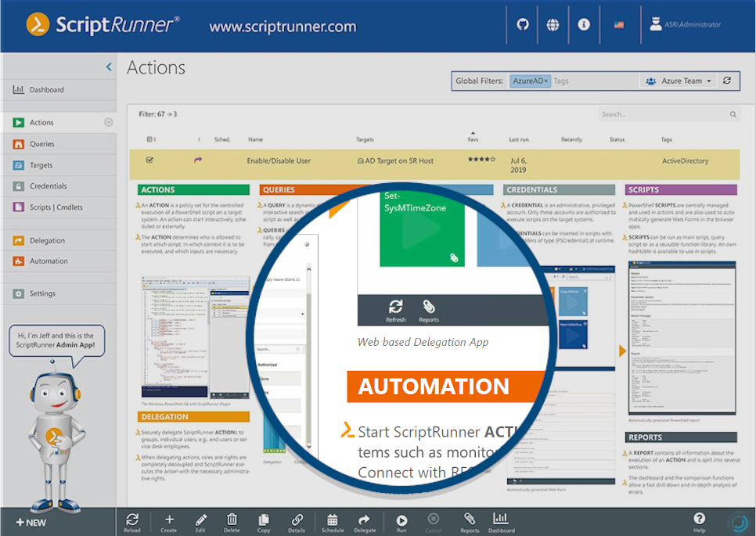Screen dimensions: 756x536
Task: Open the info icon in header
Action: click(584, 25)
